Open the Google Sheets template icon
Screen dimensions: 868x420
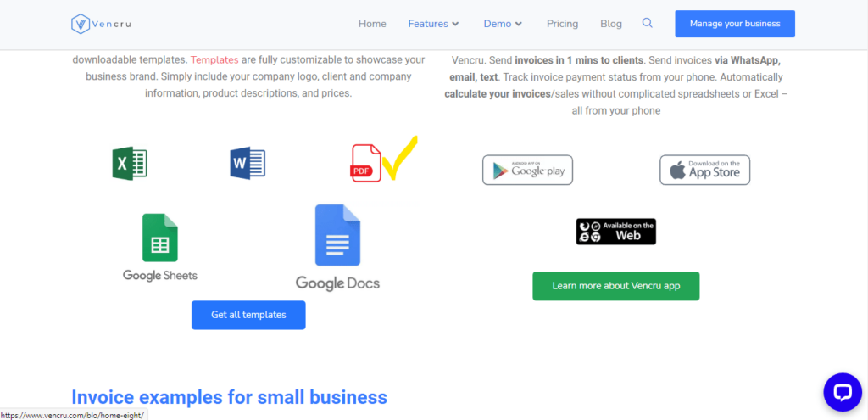[160, 248]
